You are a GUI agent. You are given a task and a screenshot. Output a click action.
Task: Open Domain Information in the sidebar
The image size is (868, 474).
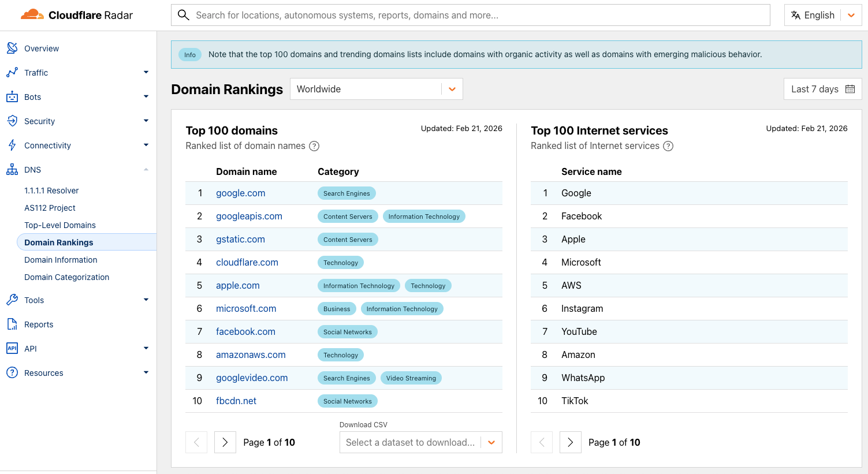[x=61, y=260]
